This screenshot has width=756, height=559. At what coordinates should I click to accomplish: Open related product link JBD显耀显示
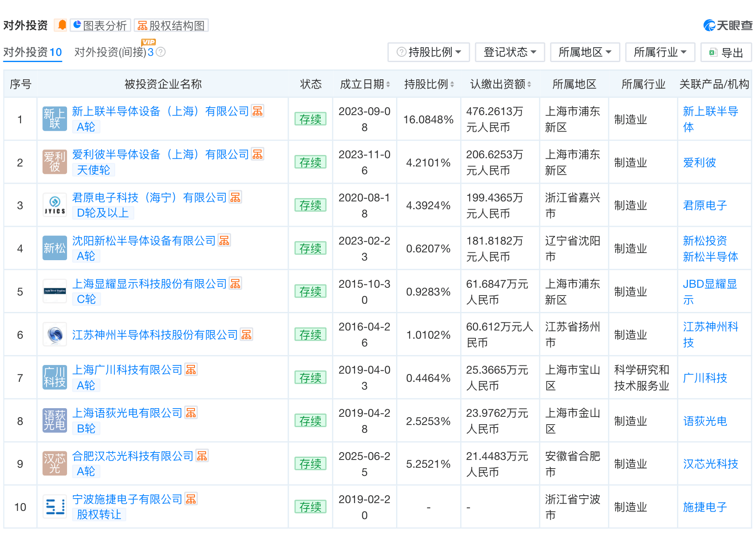coord(710,292)
